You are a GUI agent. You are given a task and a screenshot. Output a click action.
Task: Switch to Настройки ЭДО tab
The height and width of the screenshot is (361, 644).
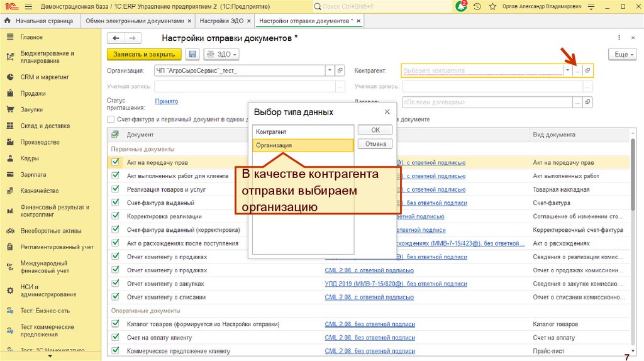point(222,21)
